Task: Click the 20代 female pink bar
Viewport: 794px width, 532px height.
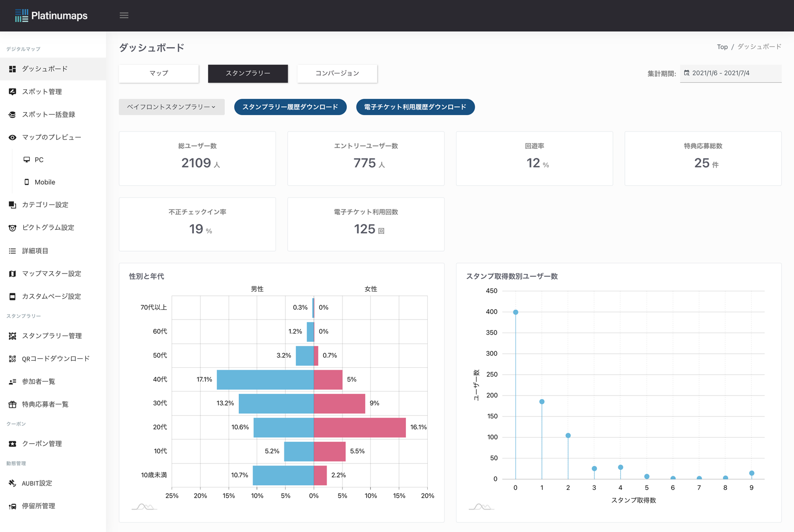Action: (360, 427)
